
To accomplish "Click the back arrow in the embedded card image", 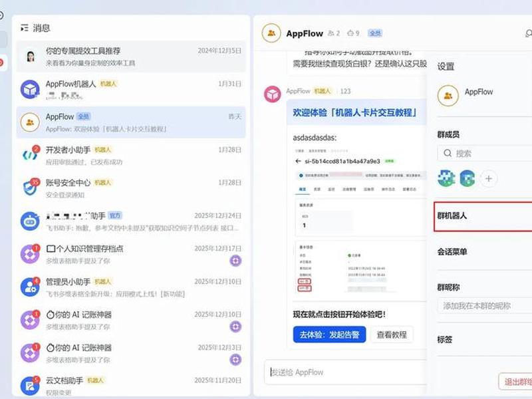I will (x=298, y=161).
